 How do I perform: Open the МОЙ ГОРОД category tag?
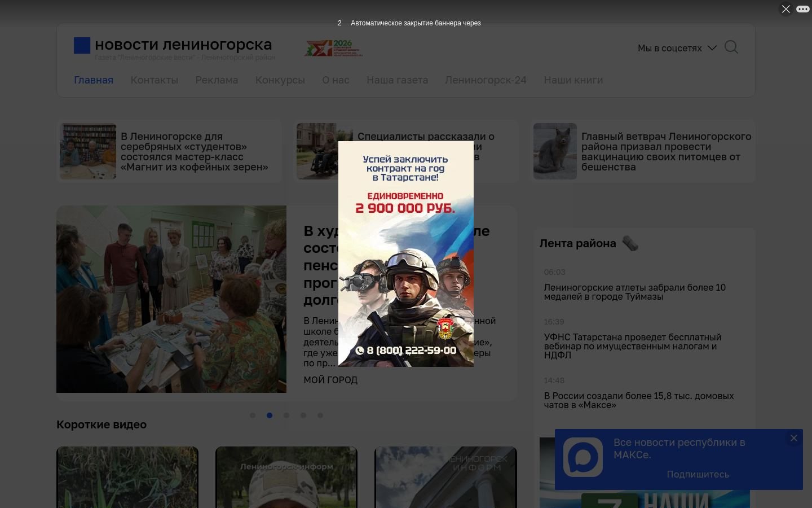coord(330,380)
